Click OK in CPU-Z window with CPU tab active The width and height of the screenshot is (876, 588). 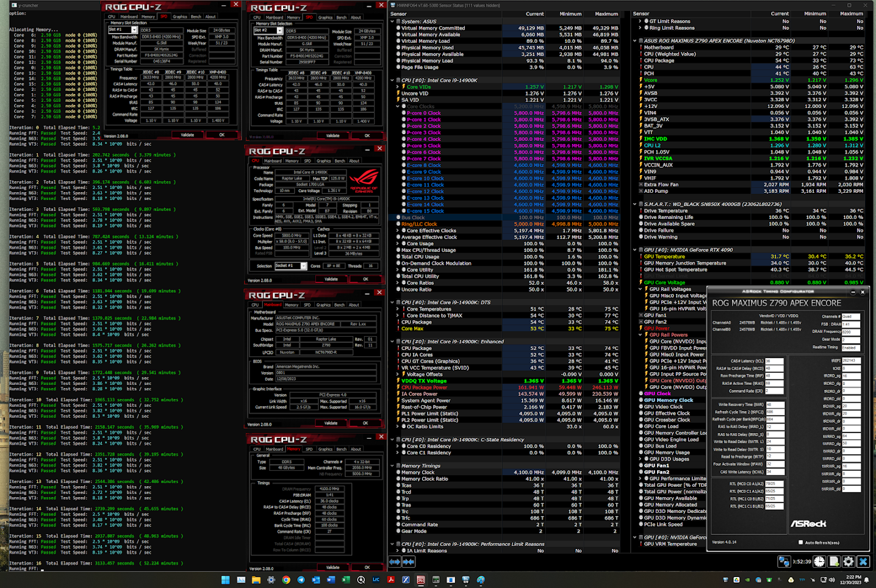365,279
